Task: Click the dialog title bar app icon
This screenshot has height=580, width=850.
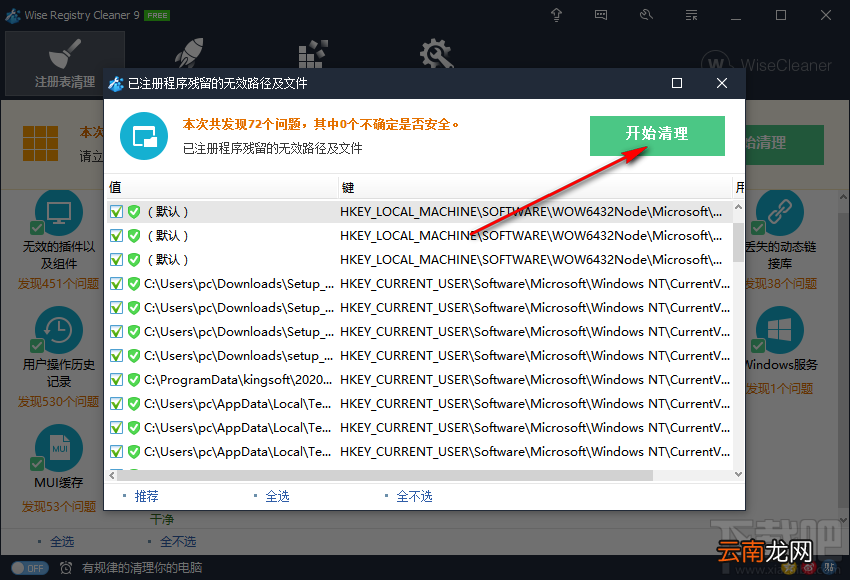Action: 115,83
